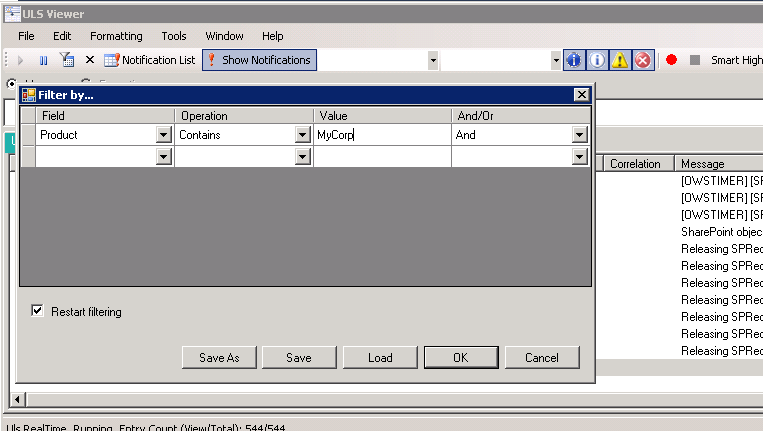
Task: Expand the And/Or dropdown in first row
Action: click(579, 135)
